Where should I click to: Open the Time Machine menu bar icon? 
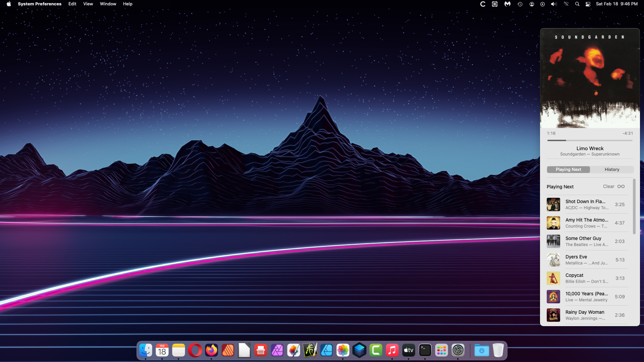click(x=520, y=4)
